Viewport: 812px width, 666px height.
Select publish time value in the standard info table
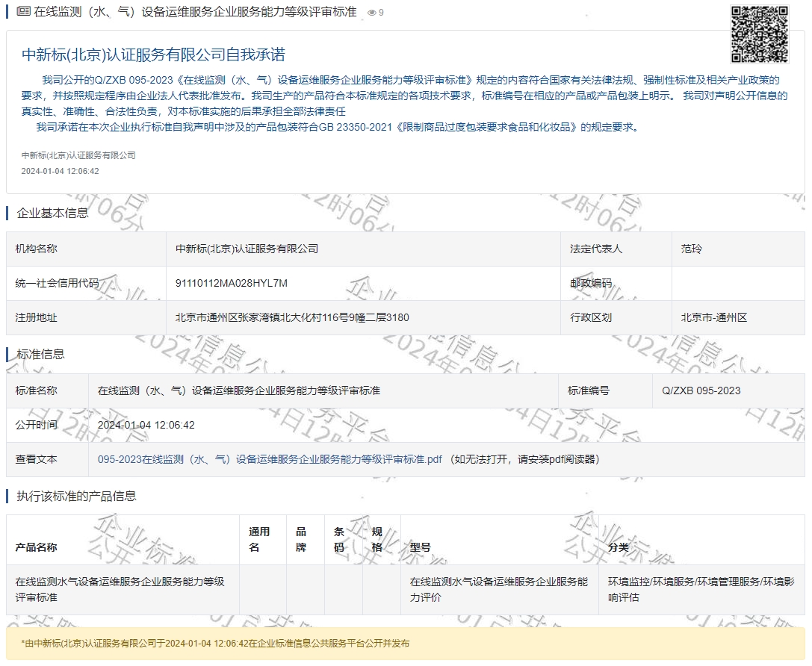[x=146, y=426]
